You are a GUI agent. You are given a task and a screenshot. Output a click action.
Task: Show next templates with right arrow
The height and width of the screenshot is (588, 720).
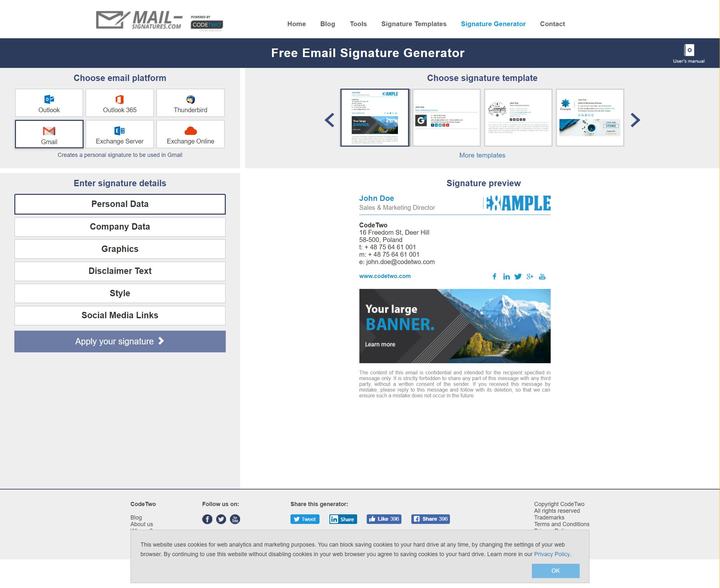coord(635,120)
